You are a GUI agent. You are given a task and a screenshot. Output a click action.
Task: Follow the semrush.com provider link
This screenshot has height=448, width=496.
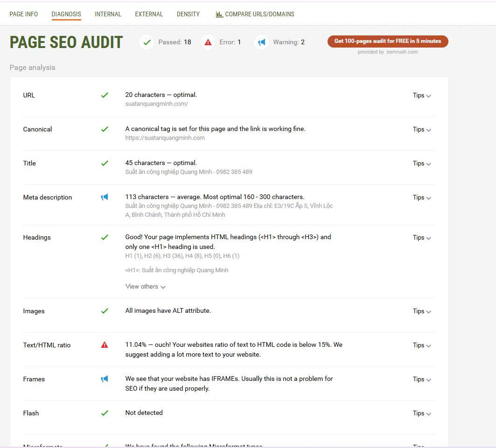tap(402, 52)
